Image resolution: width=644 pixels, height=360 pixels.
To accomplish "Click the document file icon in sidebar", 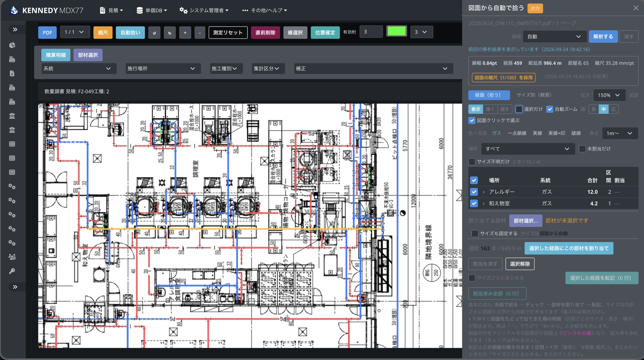I will tap(12, 73).
